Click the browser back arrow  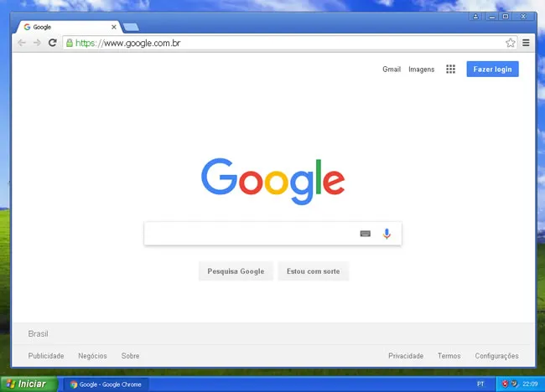pyautogui.click(x=22, y=43)
